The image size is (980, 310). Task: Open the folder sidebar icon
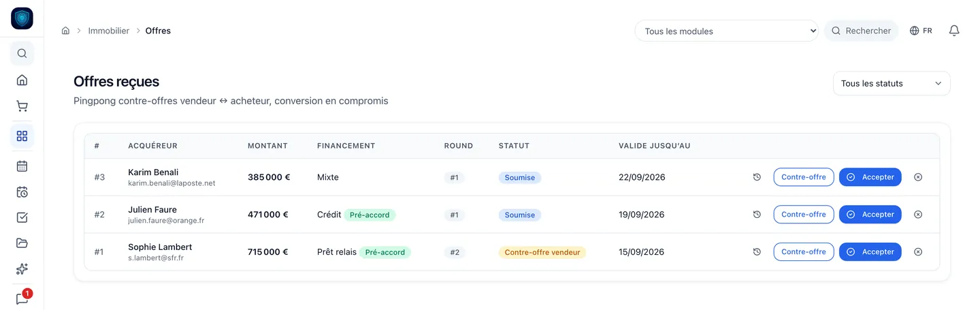[22, 243]
